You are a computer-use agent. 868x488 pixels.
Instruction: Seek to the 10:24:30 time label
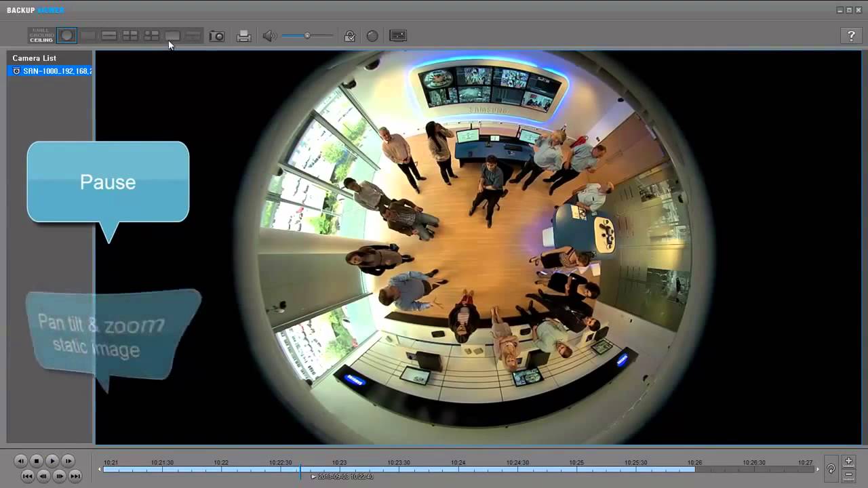(x=517, y=462)
